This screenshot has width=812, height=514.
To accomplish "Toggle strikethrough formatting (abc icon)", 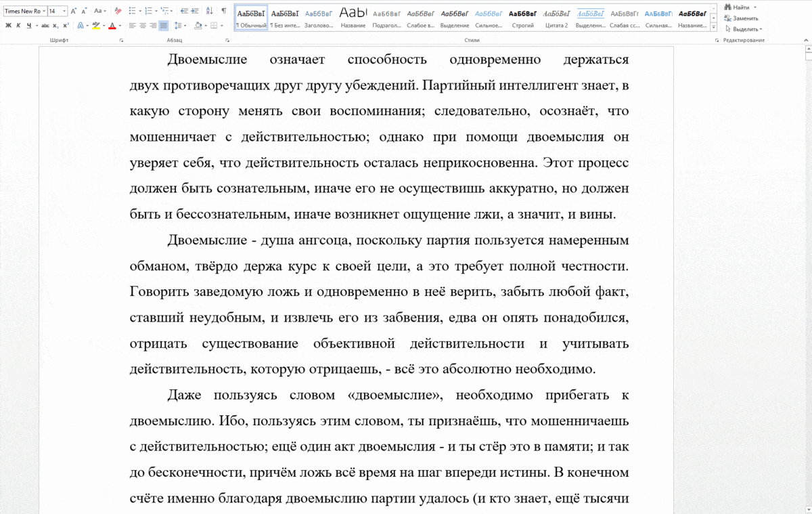I will (x=45, y=25).
